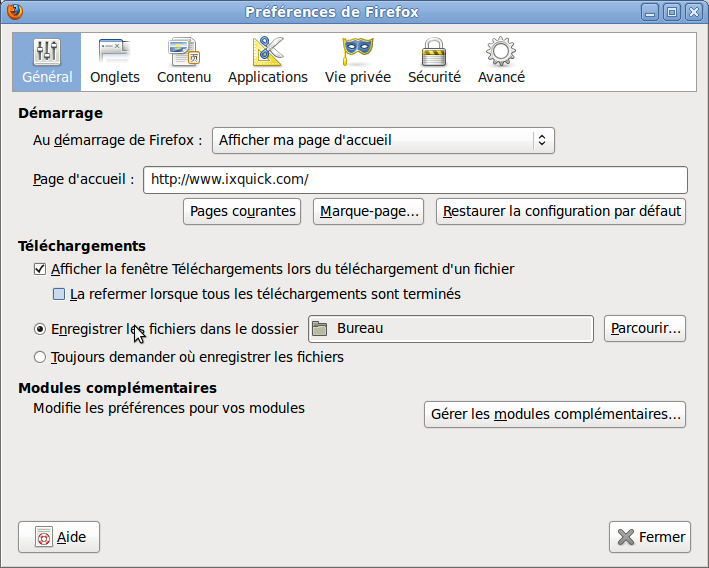Screen dimensions: 709x568
Task: Click 'Modifie les préférences pour vos modules' text
Action: 169,408
